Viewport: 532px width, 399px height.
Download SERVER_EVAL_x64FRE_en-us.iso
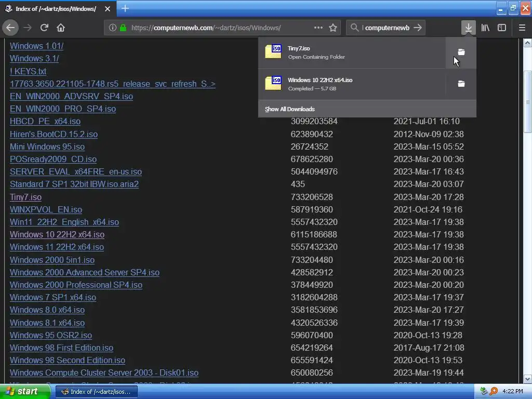click(x=76, y=171)
